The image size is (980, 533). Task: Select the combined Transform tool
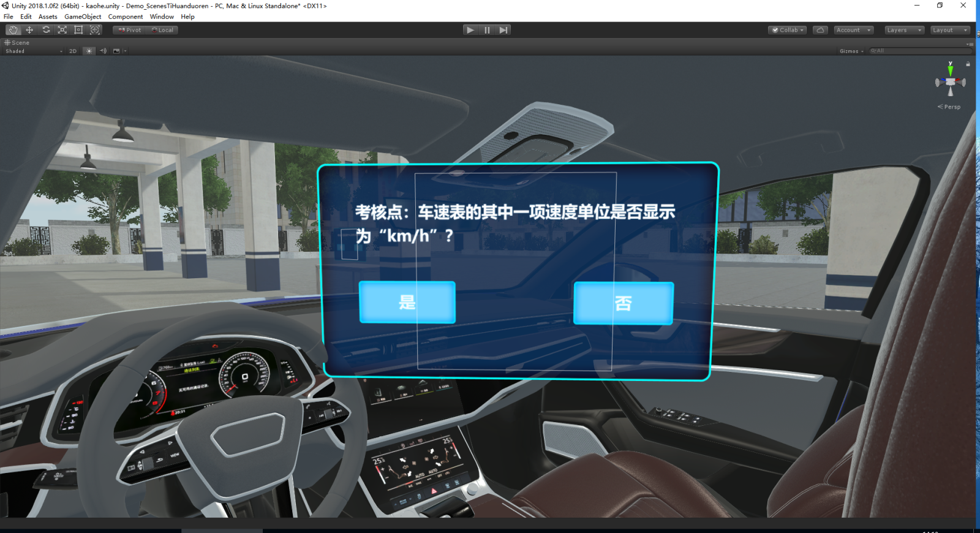95,30
